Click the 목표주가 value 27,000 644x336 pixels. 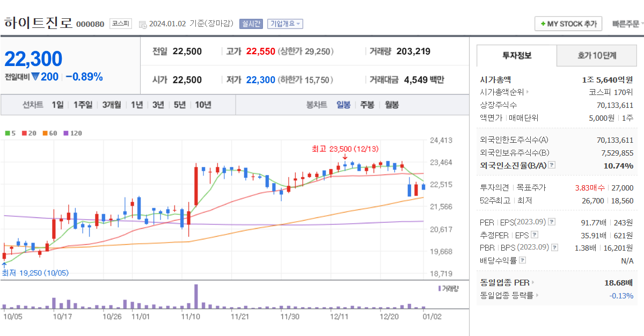[623, 188]
